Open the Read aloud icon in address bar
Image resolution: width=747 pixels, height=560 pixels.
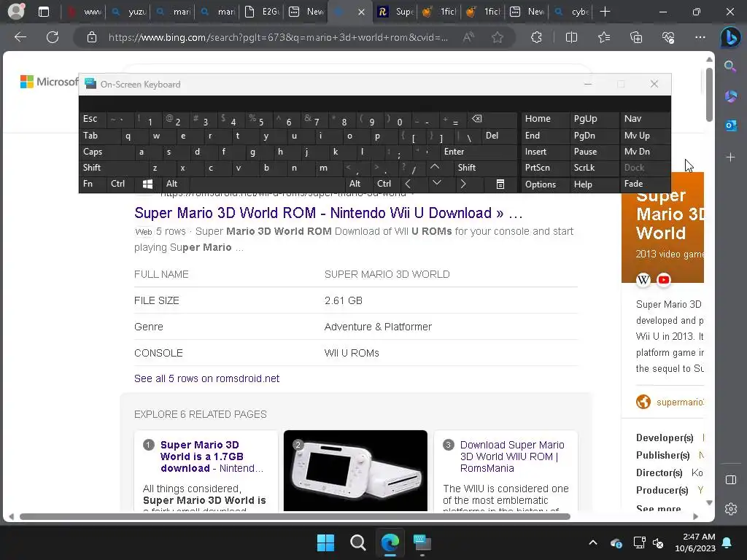tap(469, 37)
